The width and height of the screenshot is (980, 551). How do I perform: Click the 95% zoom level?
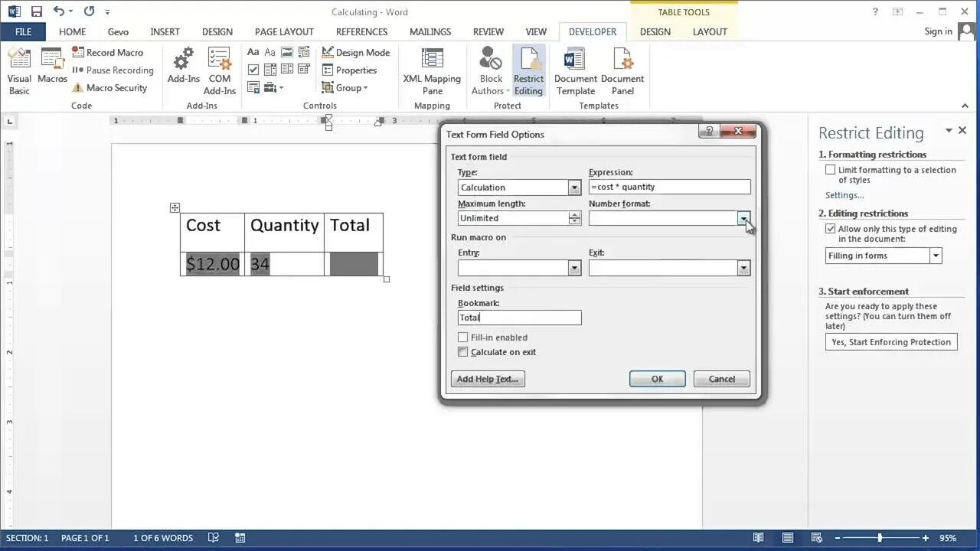949,538
